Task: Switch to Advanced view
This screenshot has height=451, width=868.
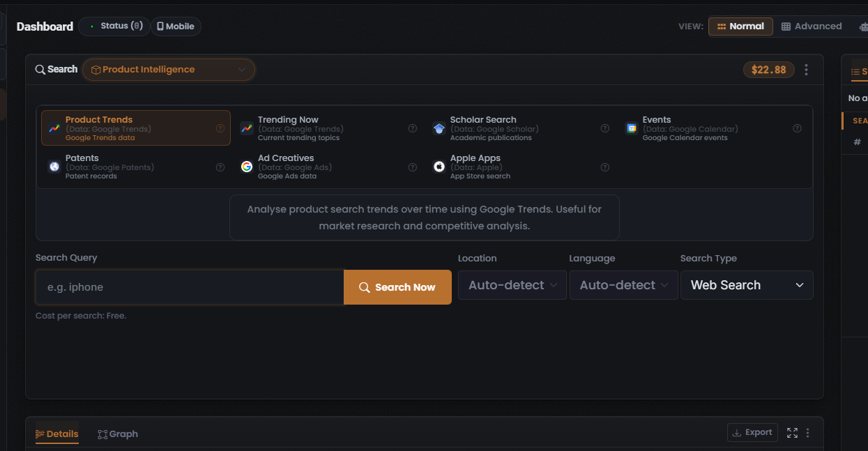Action: (x=812, y=26)
